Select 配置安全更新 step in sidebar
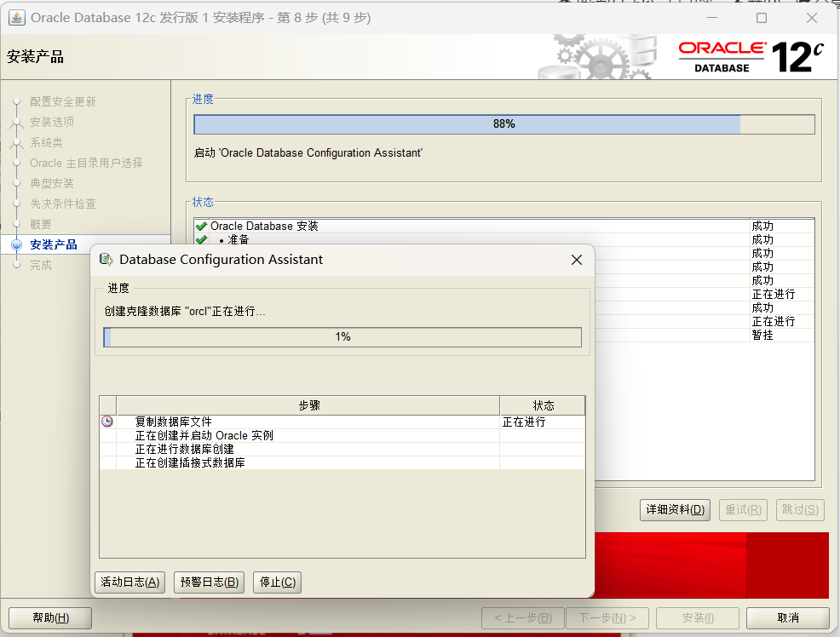The height and width of the screenshot is (637, 840). [x=63, y=101]
